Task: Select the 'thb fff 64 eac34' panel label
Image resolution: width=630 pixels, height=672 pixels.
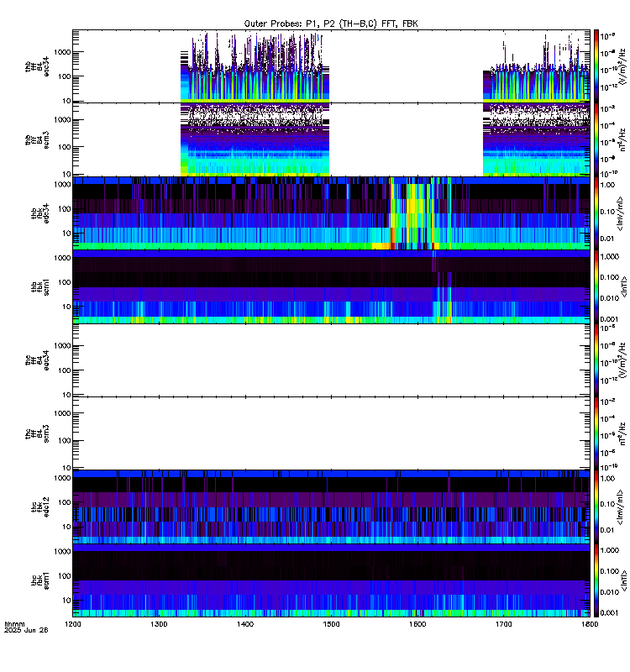Action: tap(37, 67)
